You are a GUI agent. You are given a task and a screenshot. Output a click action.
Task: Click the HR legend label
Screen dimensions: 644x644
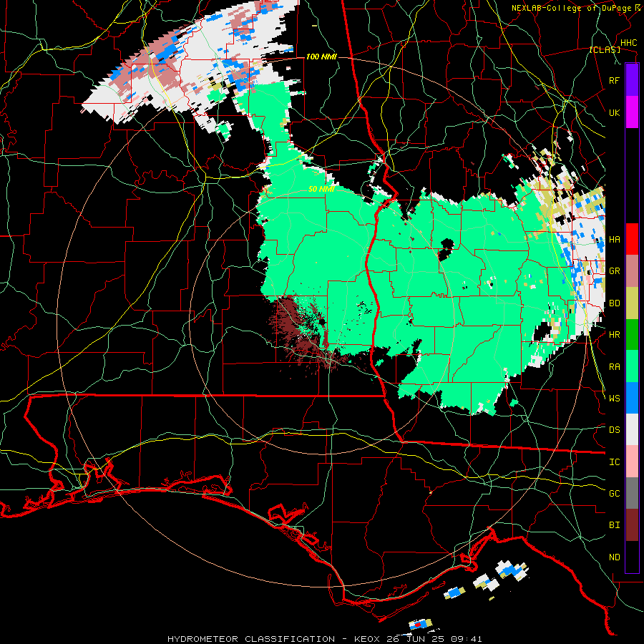[614, 335]
